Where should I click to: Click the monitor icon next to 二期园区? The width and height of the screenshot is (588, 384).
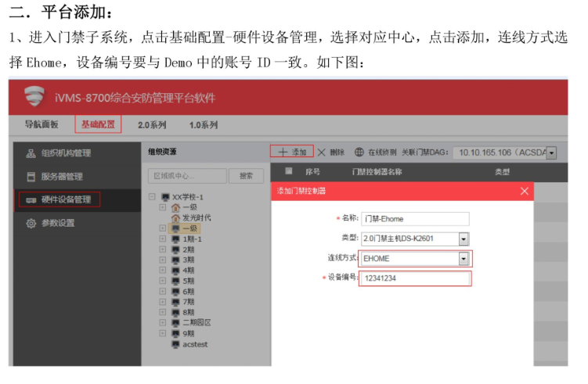click(175, 322)
